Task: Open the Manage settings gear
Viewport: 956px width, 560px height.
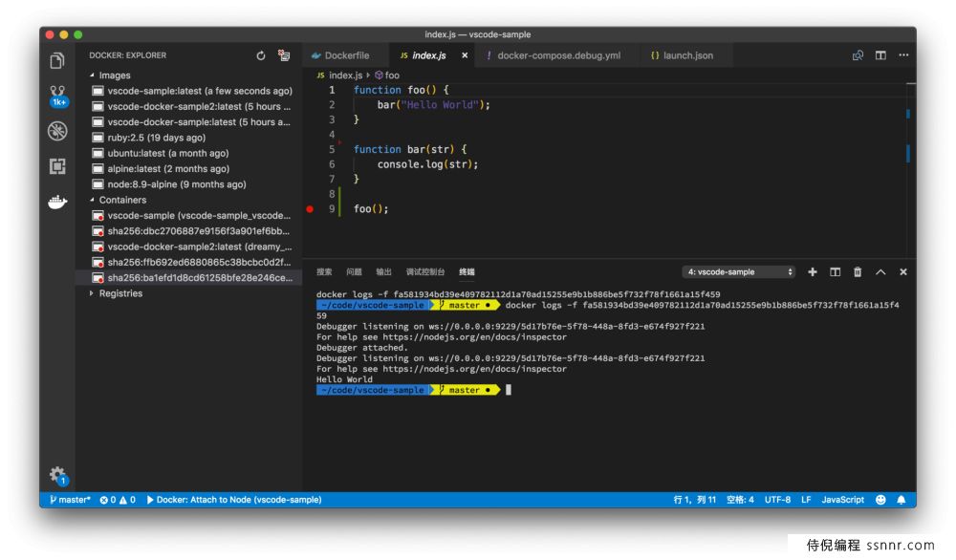Action: click(x=58, y=475)
